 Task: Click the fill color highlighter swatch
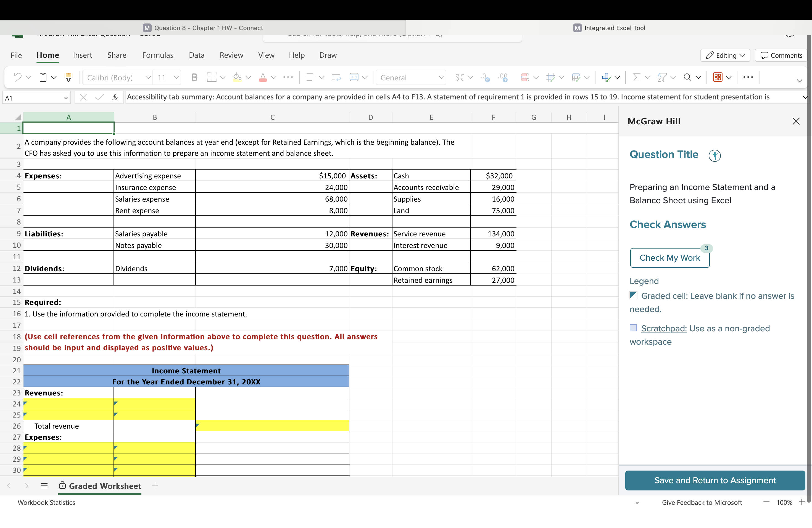click(237, 77)
